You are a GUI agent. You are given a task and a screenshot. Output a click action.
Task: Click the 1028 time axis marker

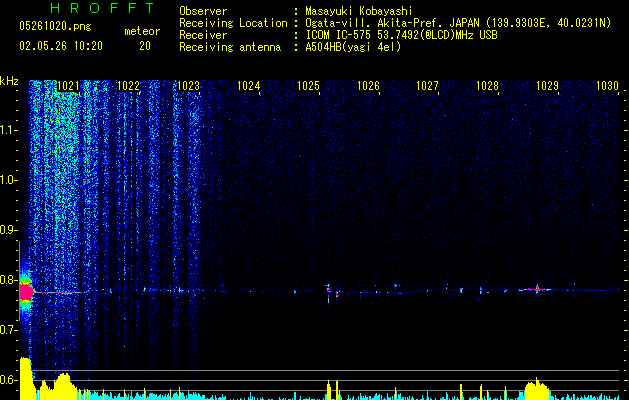[487, 86]
